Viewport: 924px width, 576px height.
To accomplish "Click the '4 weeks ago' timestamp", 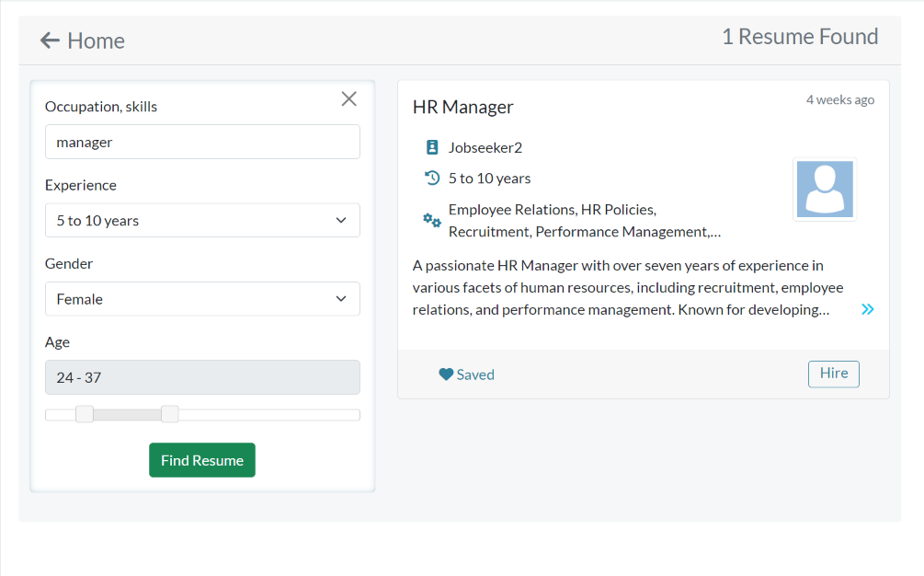I will (839, 99).
